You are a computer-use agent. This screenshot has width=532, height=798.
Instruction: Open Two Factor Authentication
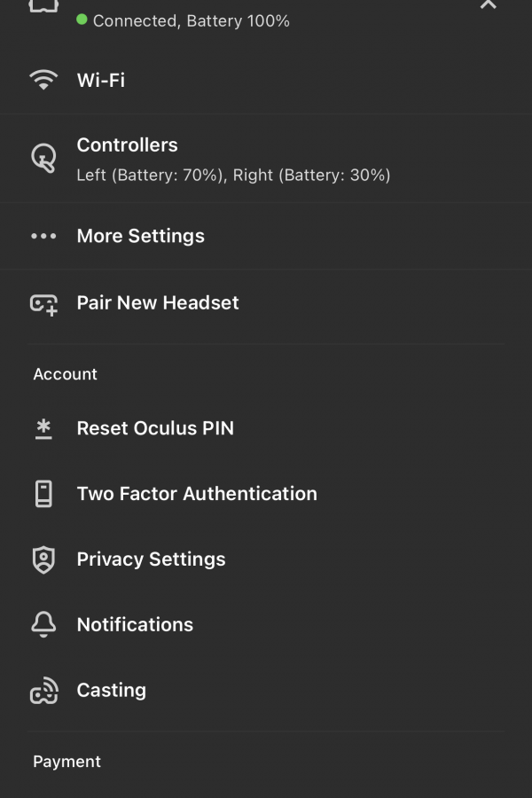click(x=266, y=494)
